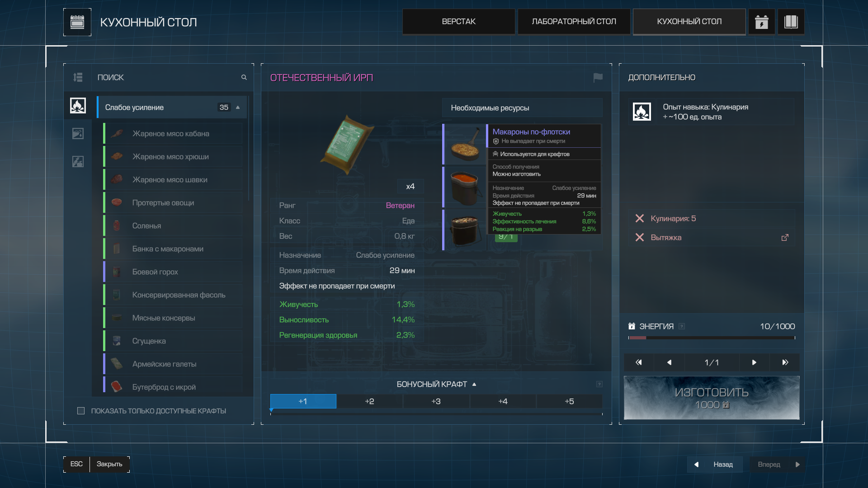Toggle the list sorting icon near search
This screenshot has width=868, height=488.
pos(78,77)
